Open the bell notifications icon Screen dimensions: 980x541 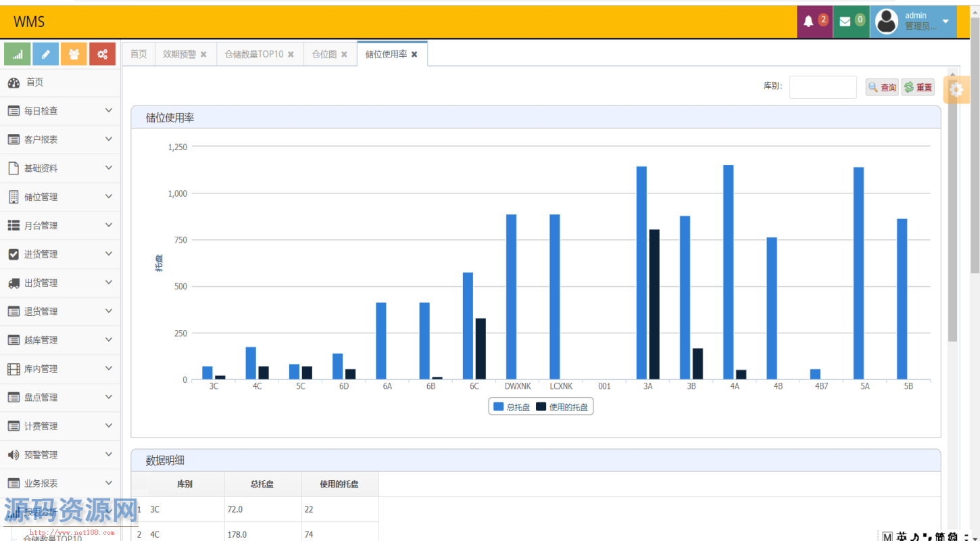point(808,22)
